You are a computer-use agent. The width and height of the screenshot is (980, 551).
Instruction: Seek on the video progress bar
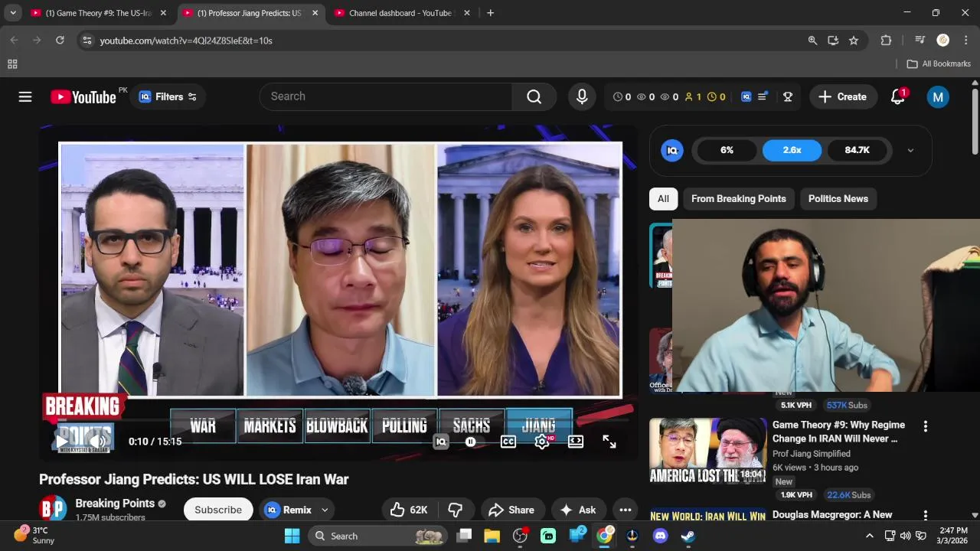338,420
